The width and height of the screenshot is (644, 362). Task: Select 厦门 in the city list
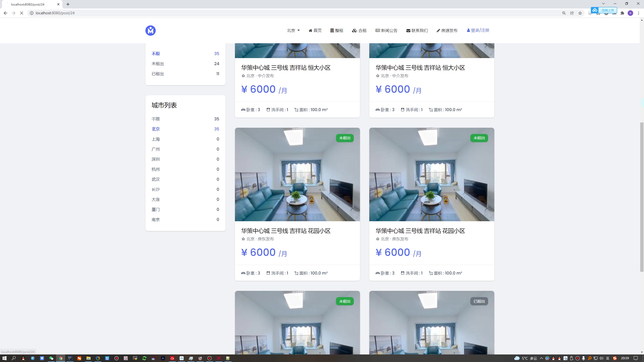185,209
